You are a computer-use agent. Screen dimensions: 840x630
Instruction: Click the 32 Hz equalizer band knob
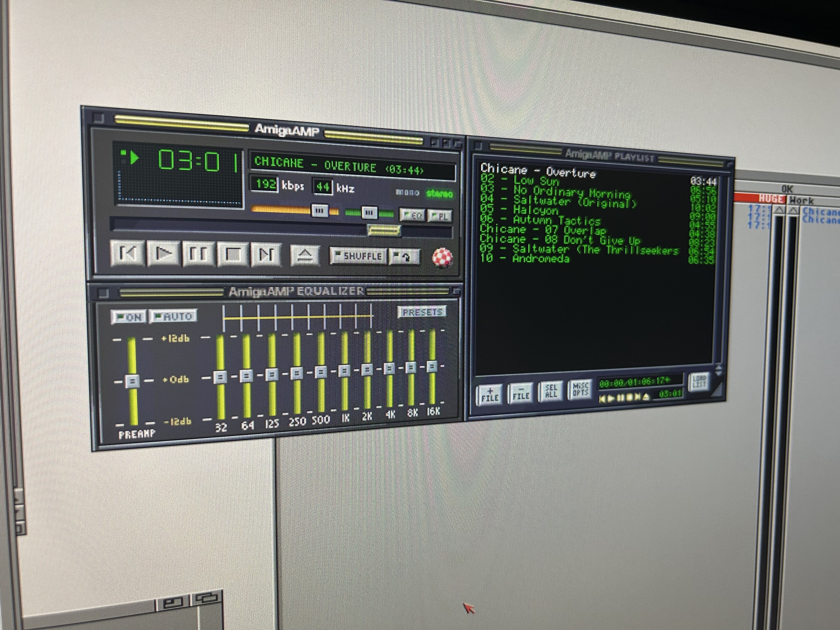pyautogui.click(x=220, y=377)
